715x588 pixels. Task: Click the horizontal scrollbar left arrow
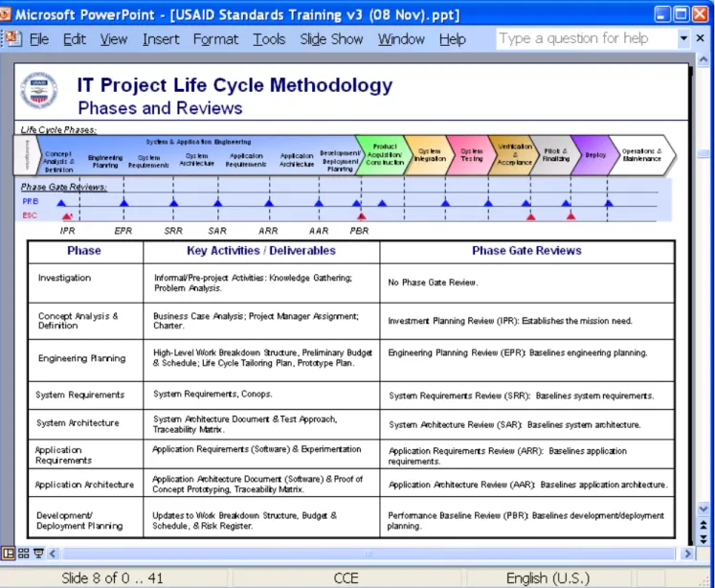pyautogui.click(x=53, y=554)
